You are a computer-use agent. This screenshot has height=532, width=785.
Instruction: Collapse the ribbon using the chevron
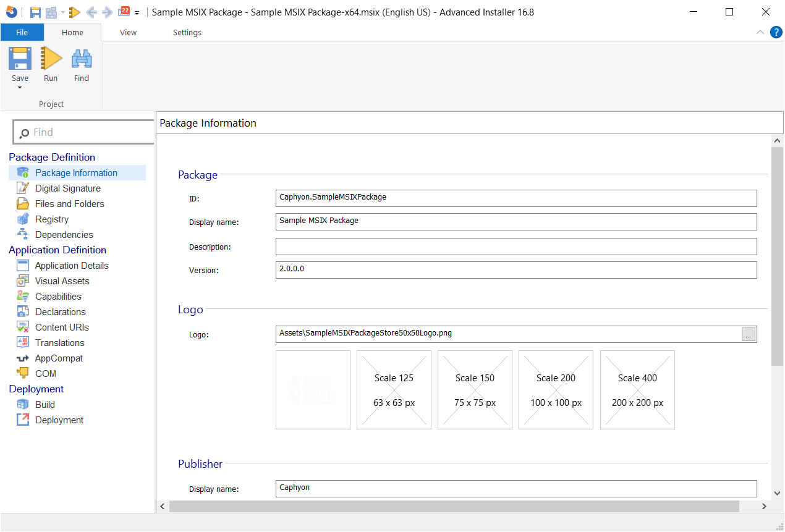[x=760, y=32]
